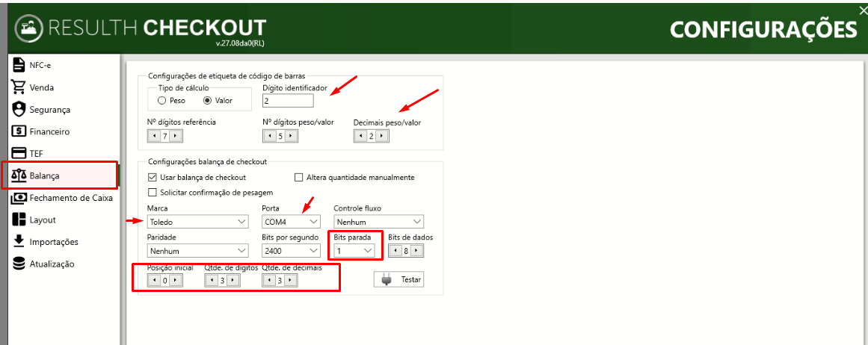Screen dimensions: 868x345
Task: Click the Dígito identificador input field
Action: 288,101
